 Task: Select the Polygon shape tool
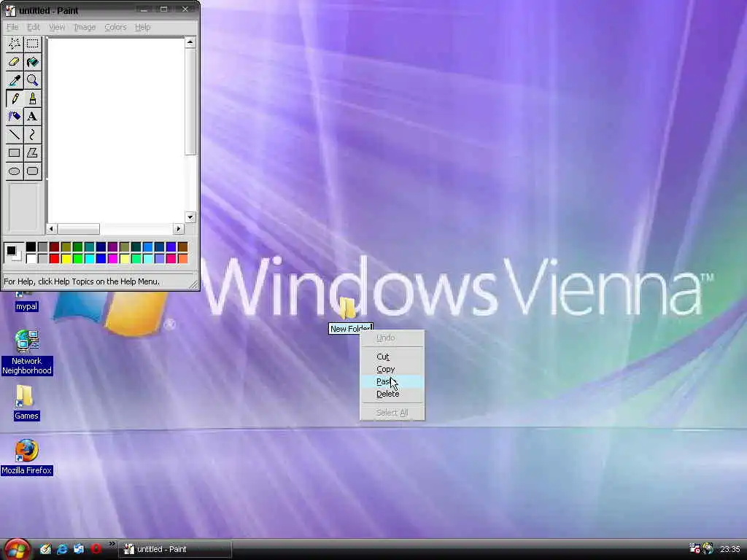[32, 153]
